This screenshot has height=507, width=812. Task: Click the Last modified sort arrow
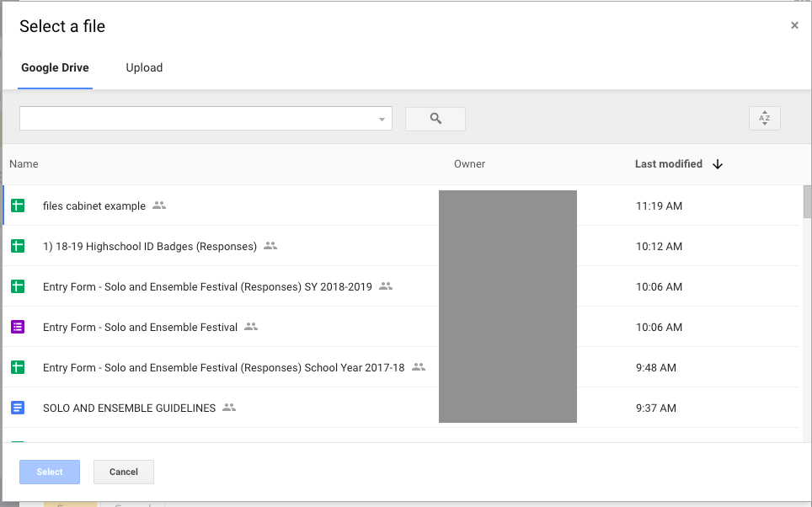[x=718, y=164]
